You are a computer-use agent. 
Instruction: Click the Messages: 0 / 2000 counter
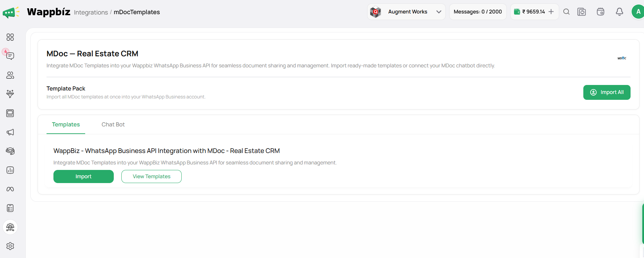(x=478, y=12)
